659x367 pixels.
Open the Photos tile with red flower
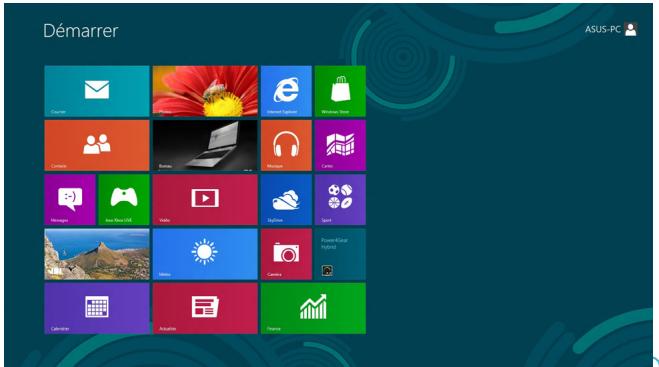pos(205,91)
